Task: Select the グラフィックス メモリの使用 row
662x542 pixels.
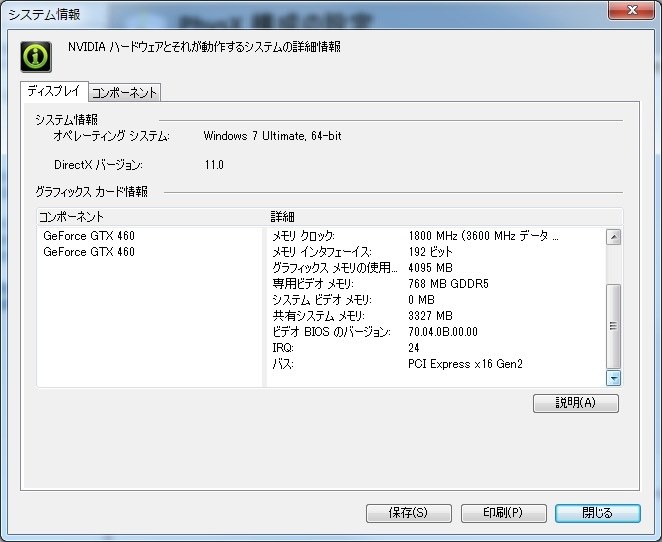Action: [x=437, y=268]
